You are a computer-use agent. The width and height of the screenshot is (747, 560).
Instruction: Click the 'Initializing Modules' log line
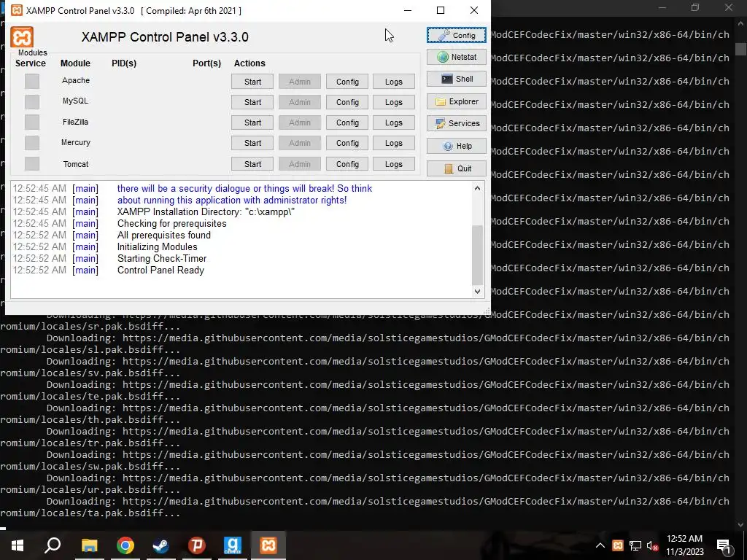[x=158, y=246]
